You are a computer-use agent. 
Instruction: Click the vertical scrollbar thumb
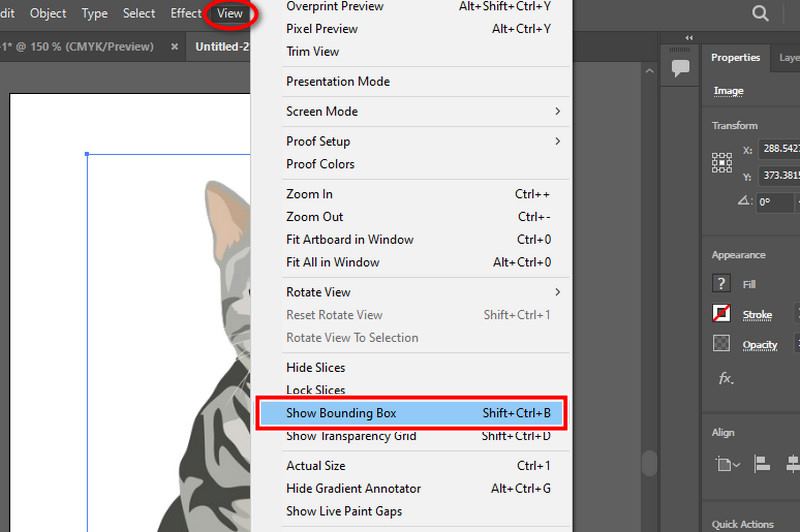(649, 464)
